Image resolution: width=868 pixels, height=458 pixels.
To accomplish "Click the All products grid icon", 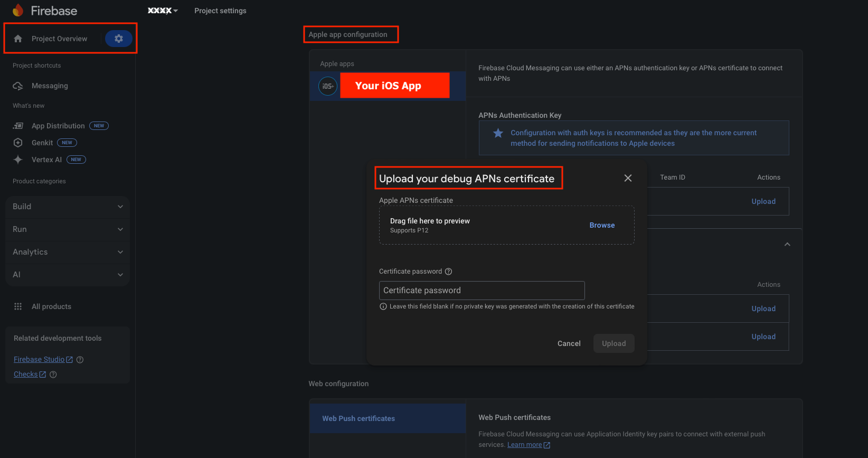I will click(x=18, y=306).
